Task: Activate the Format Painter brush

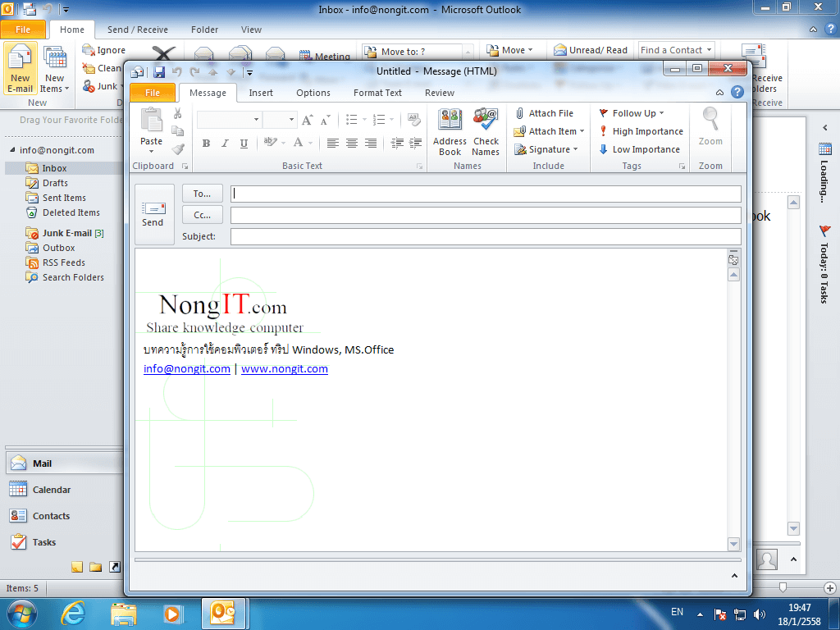Action: pyautogui.click(x=177, y=149)
